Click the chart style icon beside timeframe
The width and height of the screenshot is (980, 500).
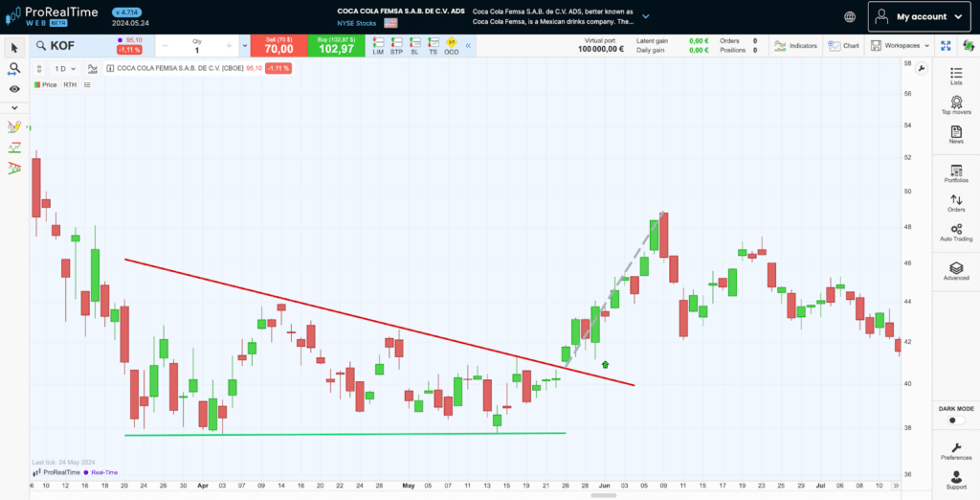93,68
